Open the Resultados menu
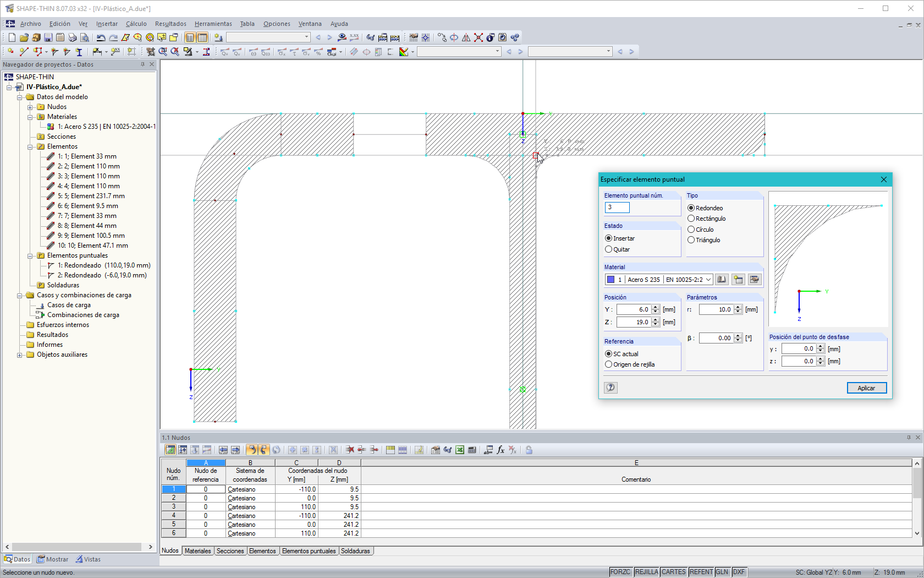Viewport: 924px width, 578px height. [170, 24]
